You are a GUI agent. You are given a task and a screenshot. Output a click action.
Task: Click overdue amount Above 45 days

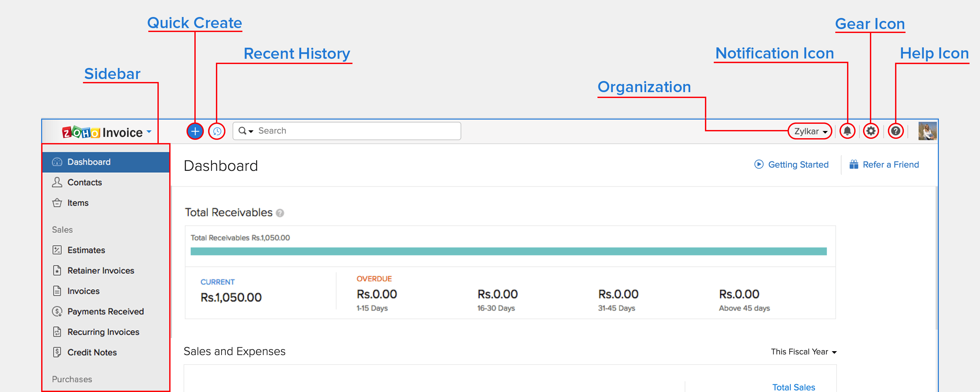coord(739,294)
